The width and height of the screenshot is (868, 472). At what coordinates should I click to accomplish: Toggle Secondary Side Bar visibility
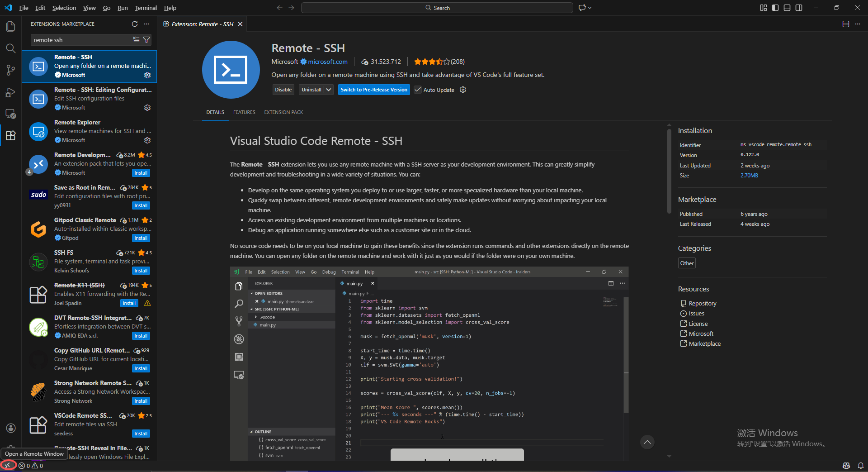799,8
